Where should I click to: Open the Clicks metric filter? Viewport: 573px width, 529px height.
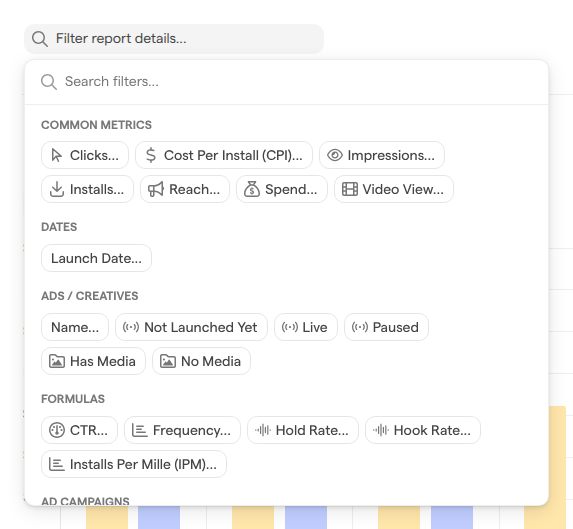[85, 155]
